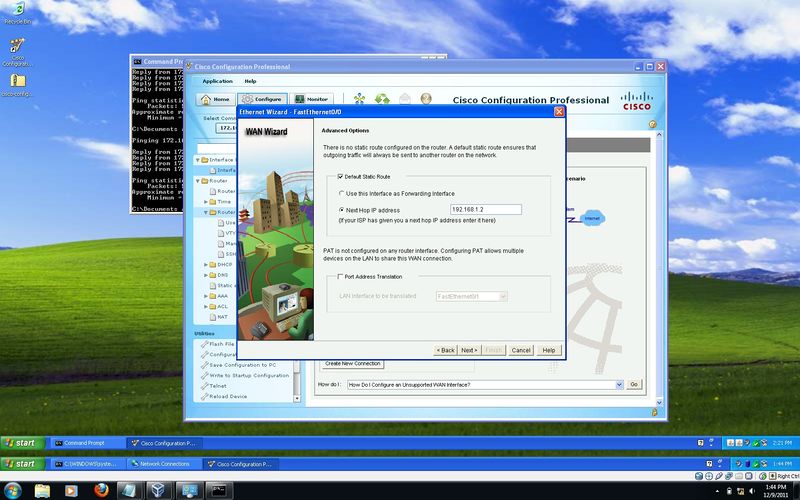Open the Help menu in the menu bar
This screenshot has height=500, width=800.
click(250, 81)
